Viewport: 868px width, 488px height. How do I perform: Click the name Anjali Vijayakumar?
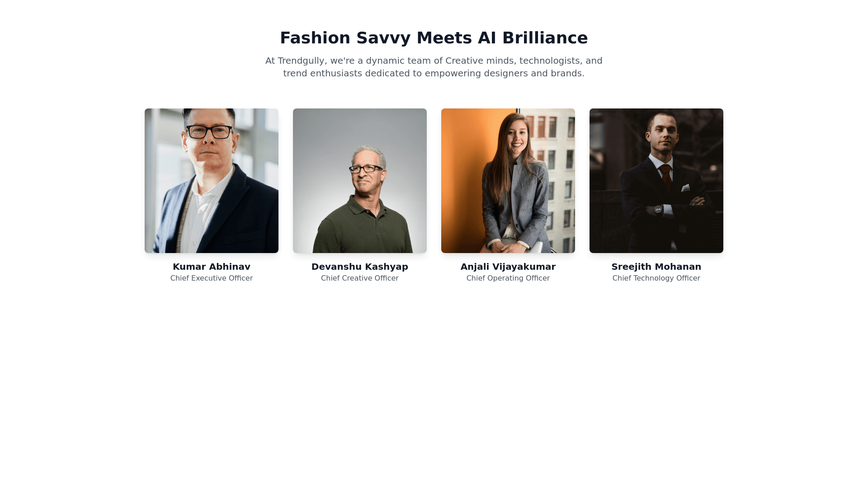[x=508, y=267]
